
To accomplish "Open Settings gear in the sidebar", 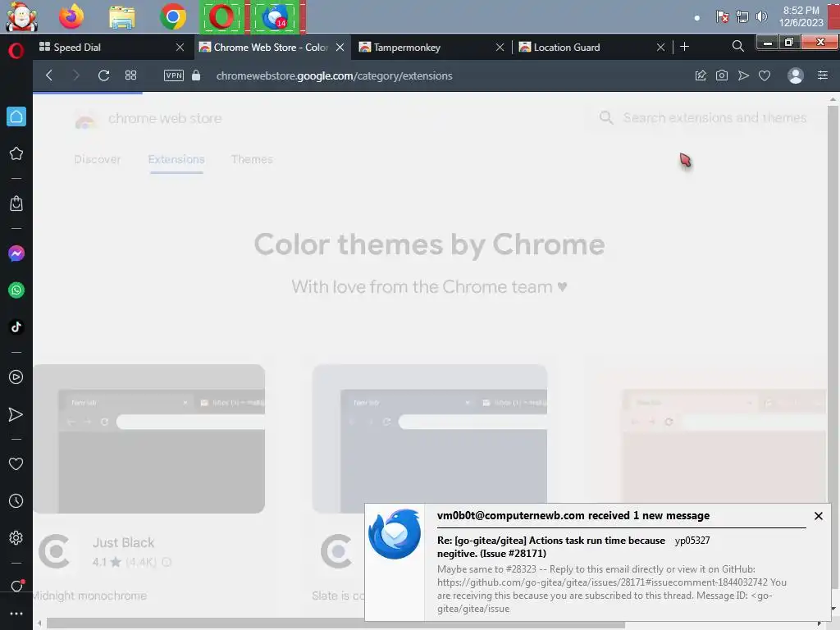I will coord(16,538).
